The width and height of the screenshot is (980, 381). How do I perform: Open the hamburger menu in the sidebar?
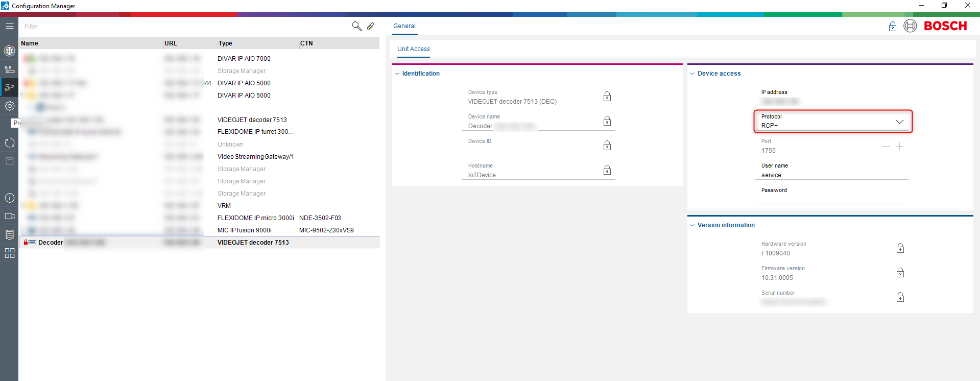point(9,26)
